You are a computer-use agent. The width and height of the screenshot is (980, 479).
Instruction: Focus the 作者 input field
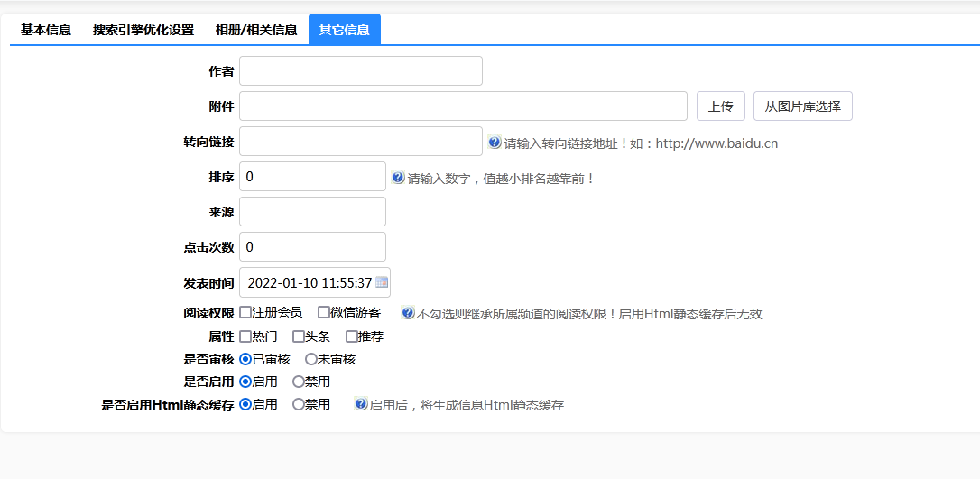click(x=361, y=70)
